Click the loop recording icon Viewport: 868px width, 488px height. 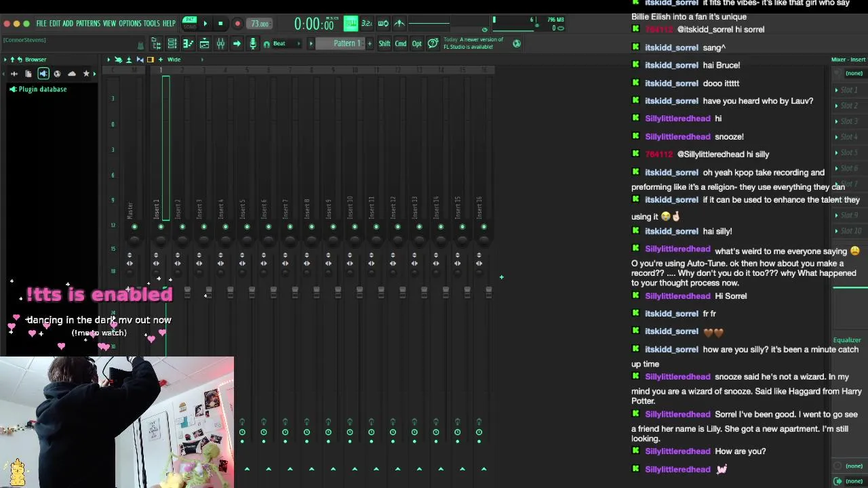[x=383, y=24]
